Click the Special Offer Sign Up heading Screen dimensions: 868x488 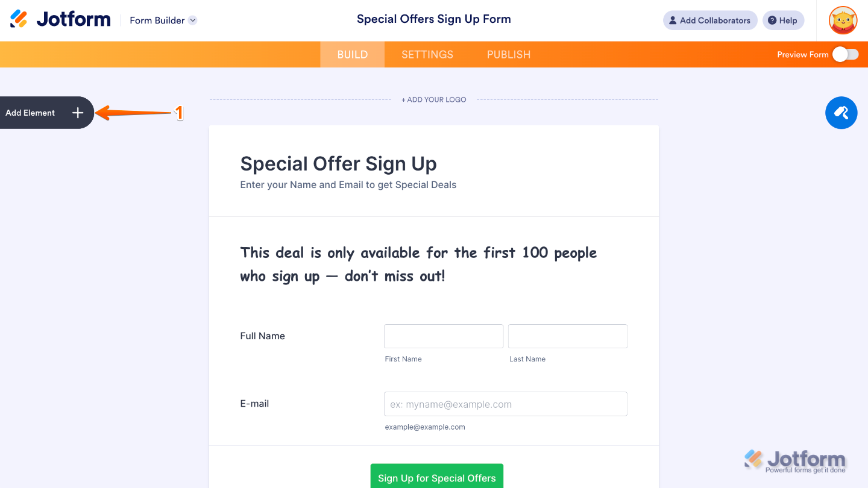click(x=338, y=163)
